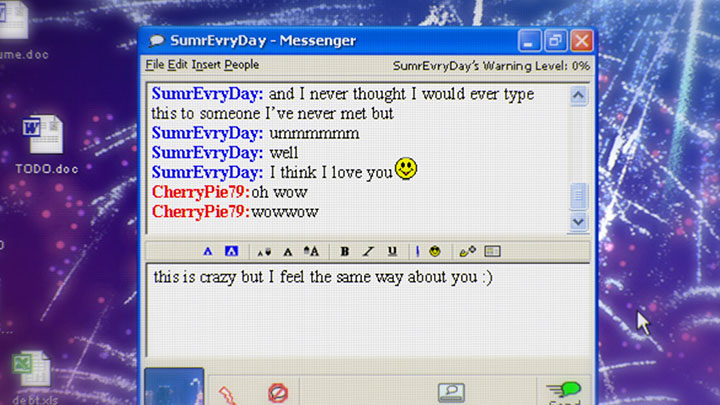This screenshot has width=720, height=405.
Task: Toggle bold text formatting
Action: tap(344, 251)
